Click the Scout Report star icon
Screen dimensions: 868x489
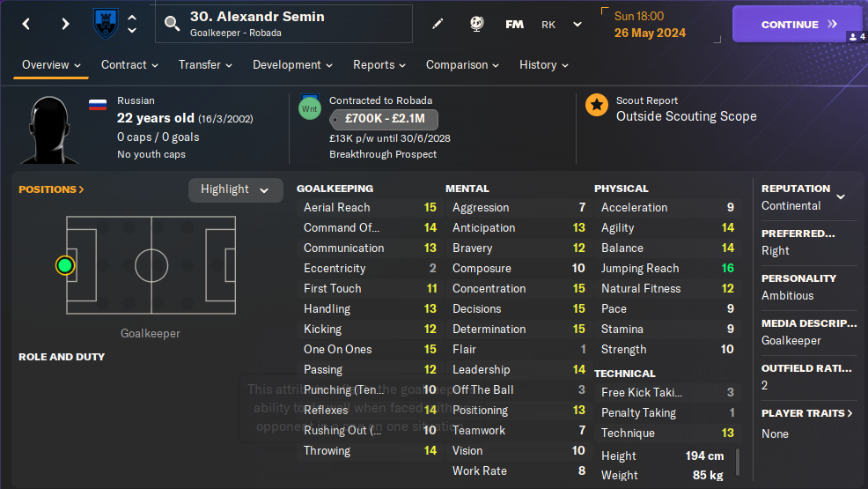(x=597, y=106)
